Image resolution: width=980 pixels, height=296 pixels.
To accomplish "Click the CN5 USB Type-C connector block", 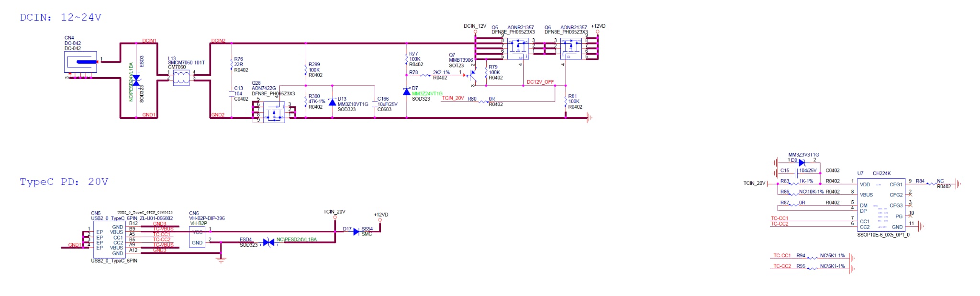I will point(109,240).
